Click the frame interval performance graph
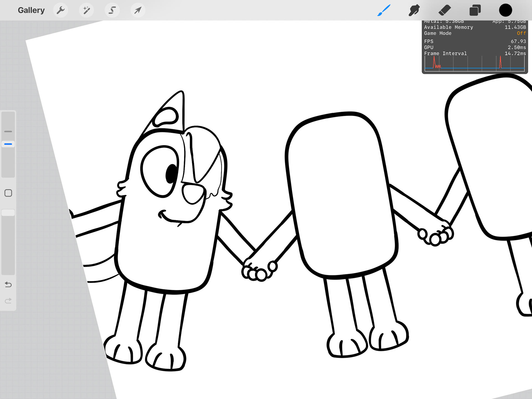Screen dimensions: 532x399 click(x=474, y=63)
